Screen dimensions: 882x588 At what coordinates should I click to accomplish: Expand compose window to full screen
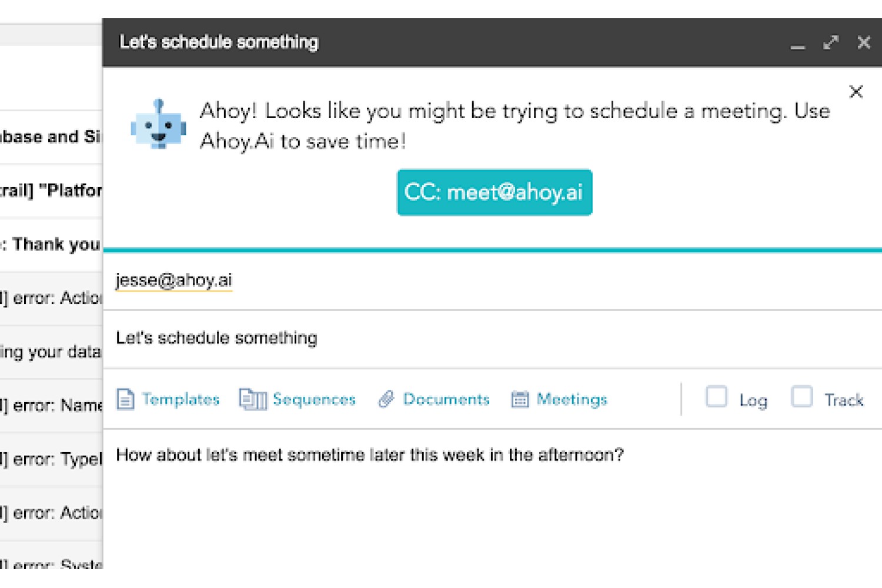coord(830,42)
